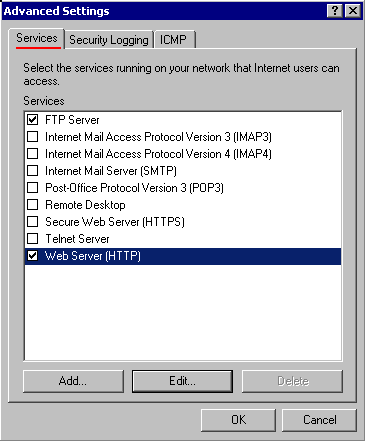Click the Edit... button
Image resolution: width=365 pixels, height=441 pixels.
pyautogui.click(x=182, y=381)
